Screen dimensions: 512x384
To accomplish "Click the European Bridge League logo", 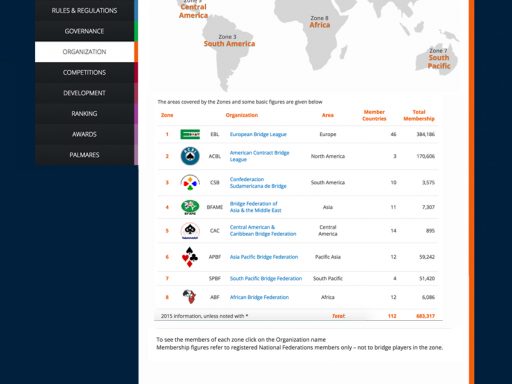I will coord(190,134).
